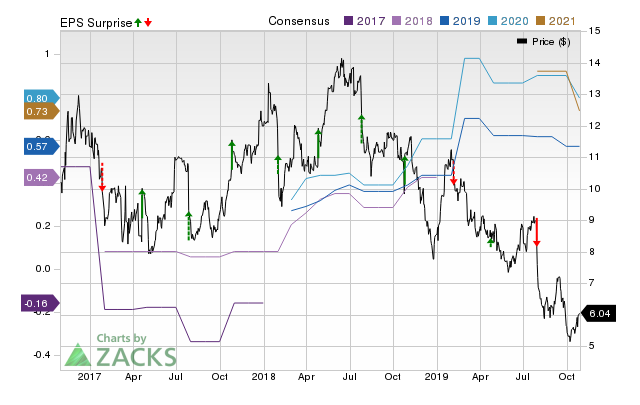This screenshot has height=405, width=640.
Task: Click the 'Charts by' text link
Action: (x=121, y=338)
